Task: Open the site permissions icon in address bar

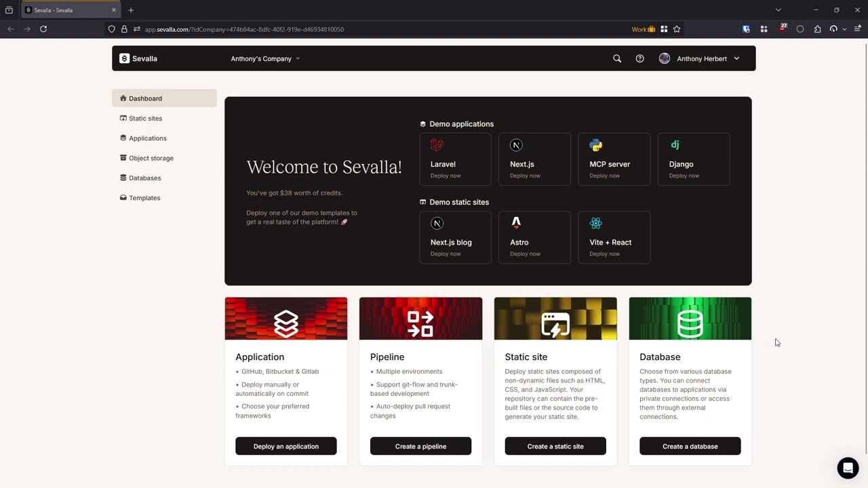Action: tap(137, 29)
